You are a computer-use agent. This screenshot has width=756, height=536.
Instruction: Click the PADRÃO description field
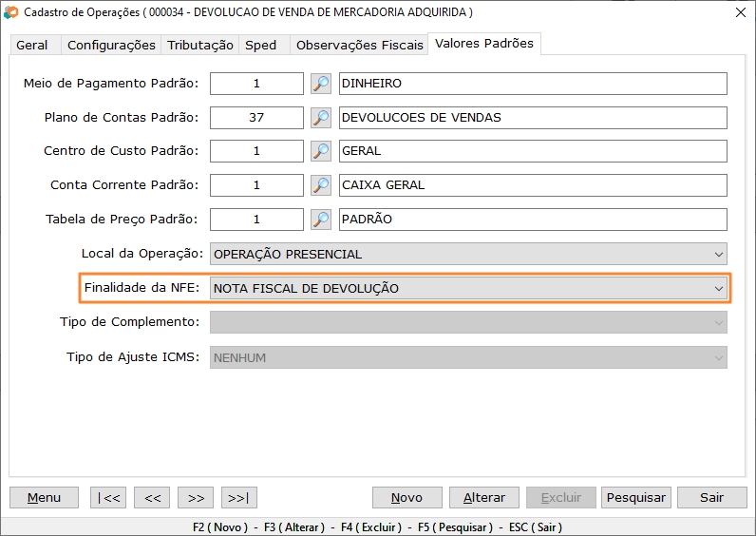click(533, 220)
